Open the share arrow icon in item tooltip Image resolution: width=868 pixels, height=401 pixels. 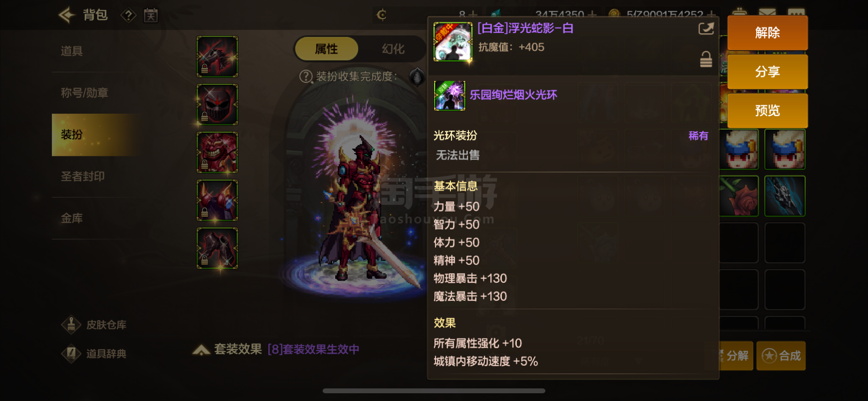[x=706, y=29]
